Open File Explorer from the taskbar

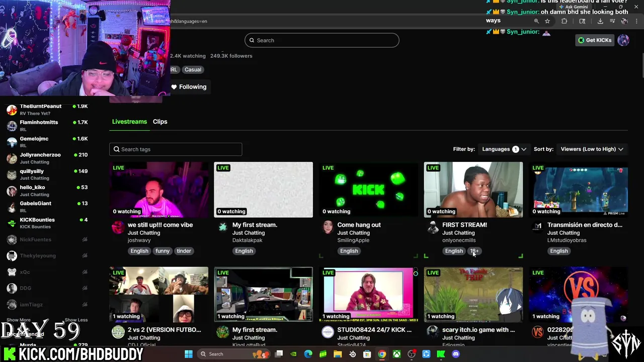[338, 354]
